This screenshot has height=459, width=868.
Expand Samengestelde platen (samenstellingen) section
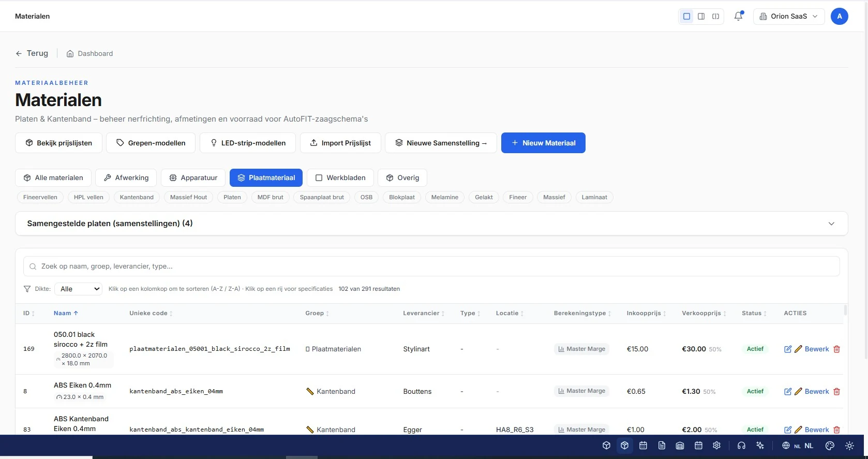click(x=431, y=224)
